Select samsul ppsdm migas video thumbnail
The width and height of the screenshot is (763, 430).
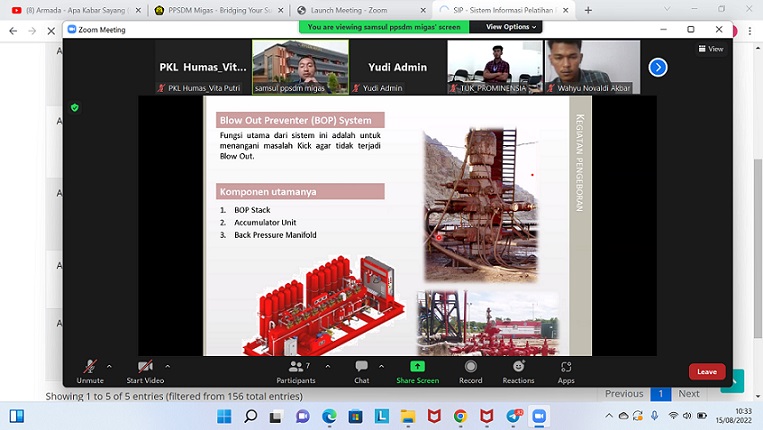pyautogui.click(x=300, y=66)
